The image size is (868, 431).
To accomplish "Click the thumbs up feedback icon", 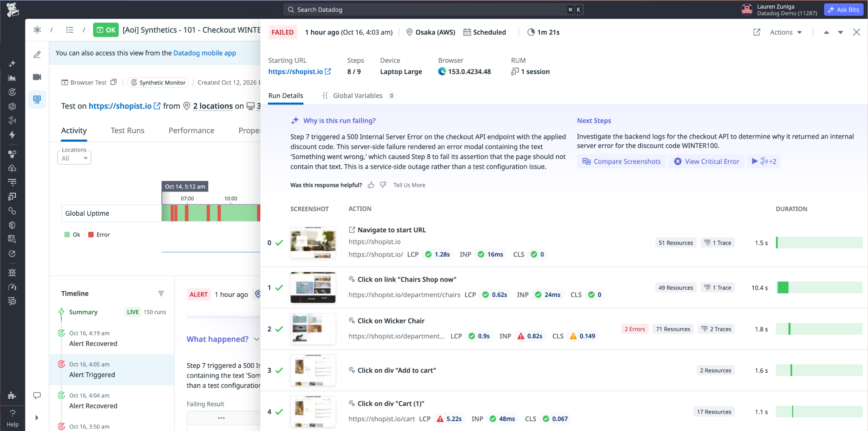I will click(x=371, y=185).
